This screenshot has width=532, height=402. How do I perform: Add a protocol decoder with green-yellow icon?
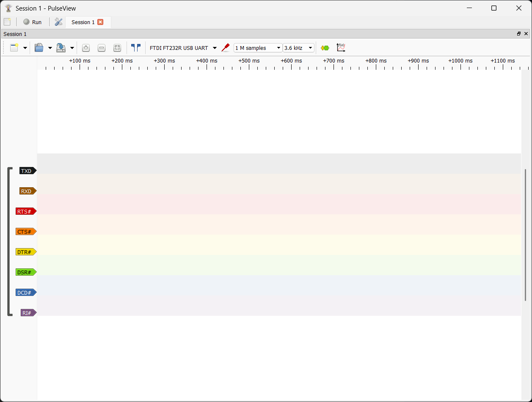[325, 48]
